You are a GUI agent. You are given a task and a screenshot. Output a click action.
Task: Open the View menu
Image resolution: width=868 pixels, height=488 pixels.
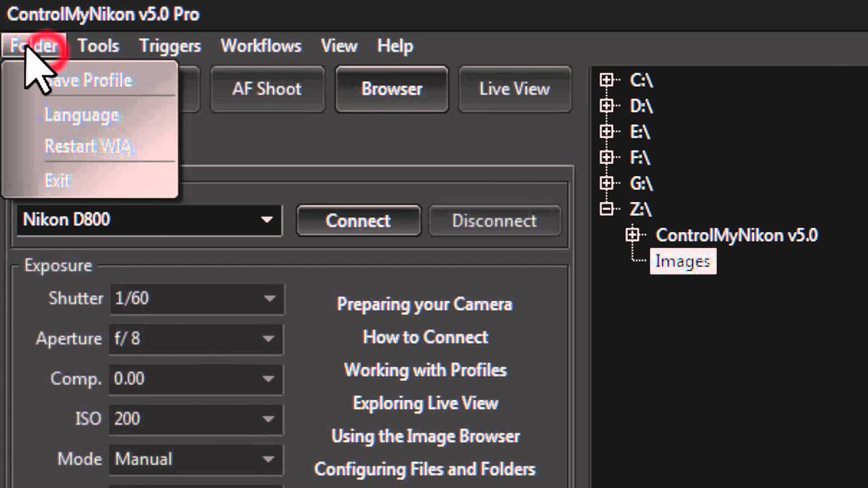click(339, 46)
